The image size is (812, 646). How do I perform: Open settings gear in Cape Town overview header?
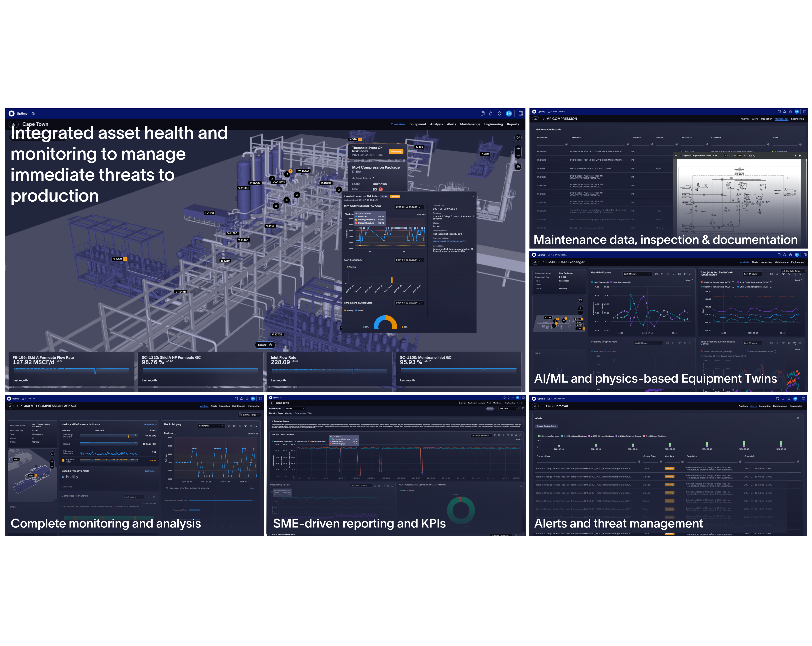[499, 113]
